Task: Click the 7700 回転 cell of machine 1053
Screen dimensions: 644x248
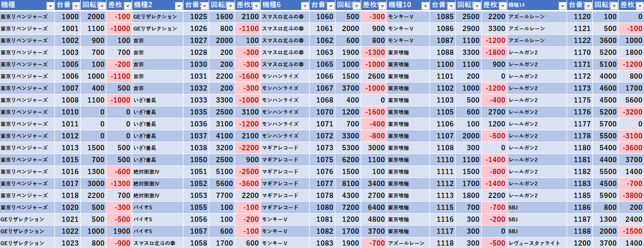Action: (222, 196)
